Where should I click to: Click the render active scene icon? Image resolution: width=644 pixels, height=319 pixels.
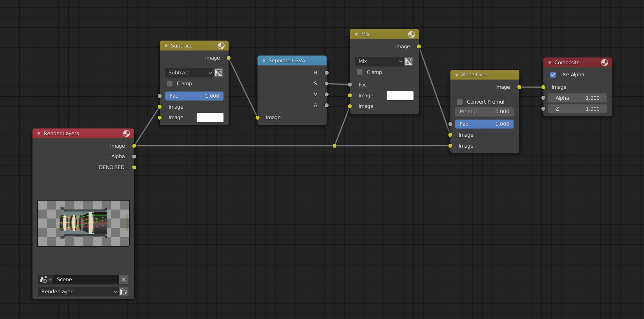124,292
